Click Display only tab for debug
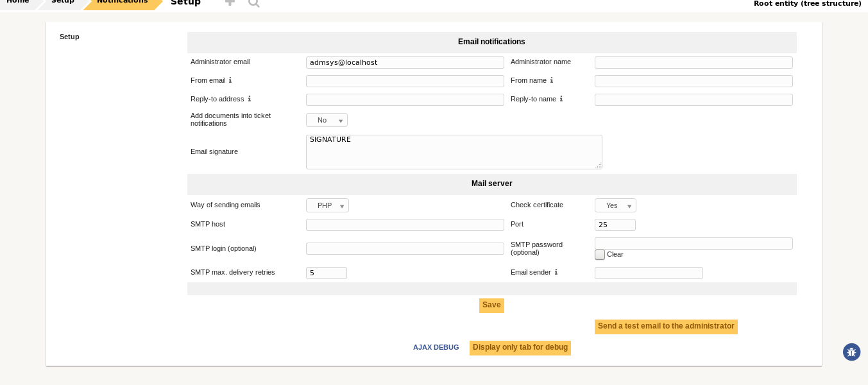Viewport: 868px width, 385px height. click(x=520, y=348)
